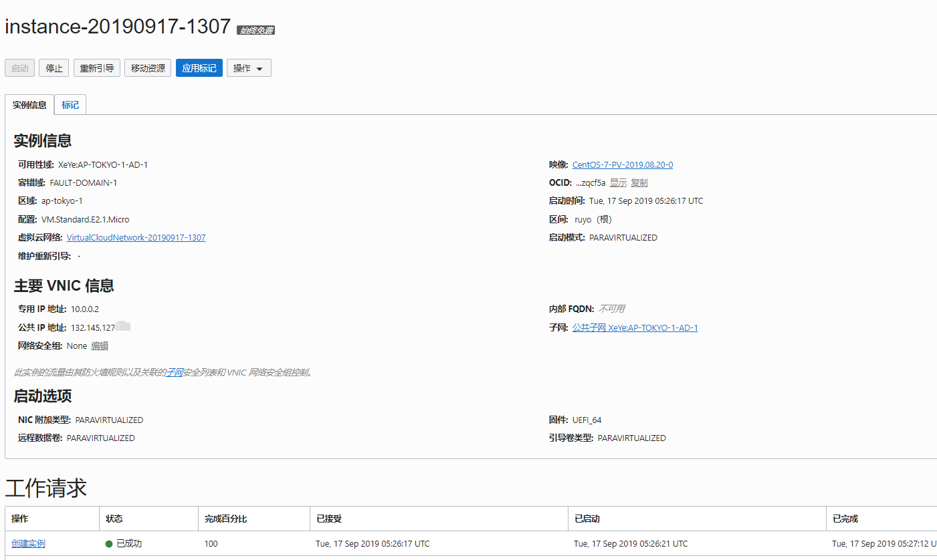Click the 已接受 column header
937x560 pixels.
329,519
